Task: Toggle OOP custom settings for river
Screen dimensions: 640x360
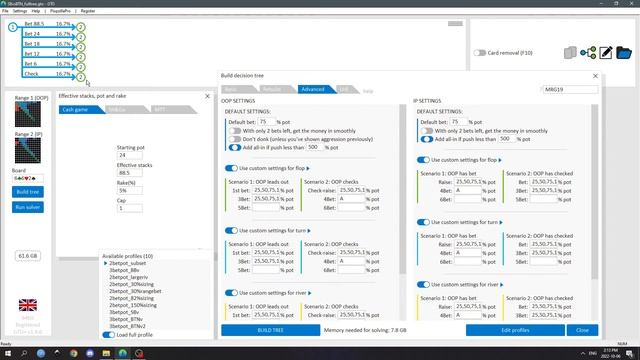Action: pos(231,293)
